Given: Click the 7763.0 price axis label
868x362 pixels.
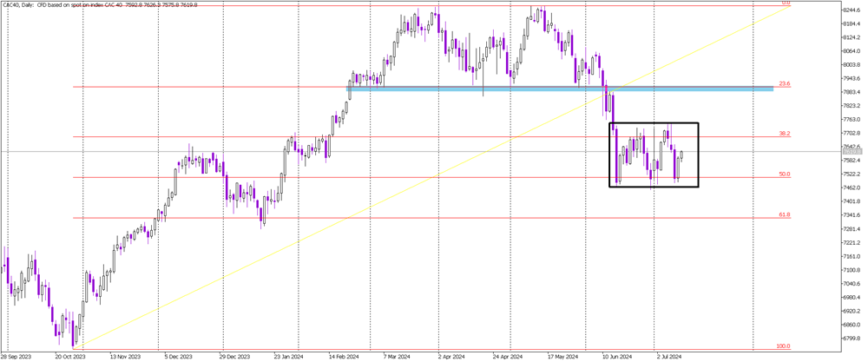Looking at the screenshot, I should coord(851,120).
